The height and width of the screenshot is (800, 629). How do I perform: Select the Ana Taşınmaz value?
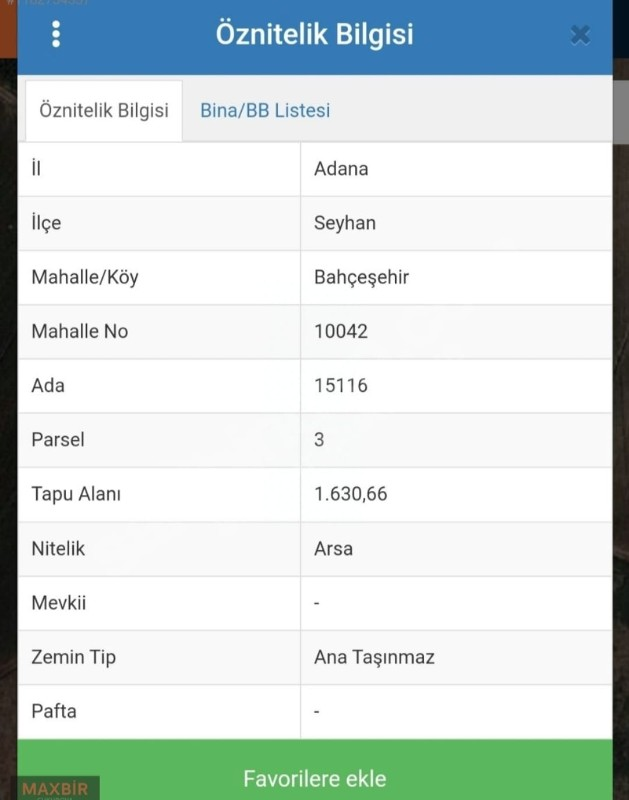(x=374, y=657)
